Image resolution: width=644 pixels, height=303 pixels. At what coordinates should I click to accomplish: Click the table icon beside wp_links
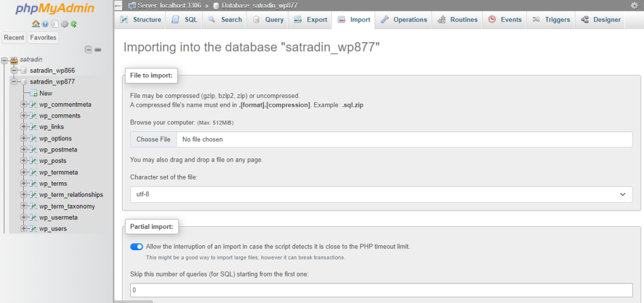coord(33,127)
